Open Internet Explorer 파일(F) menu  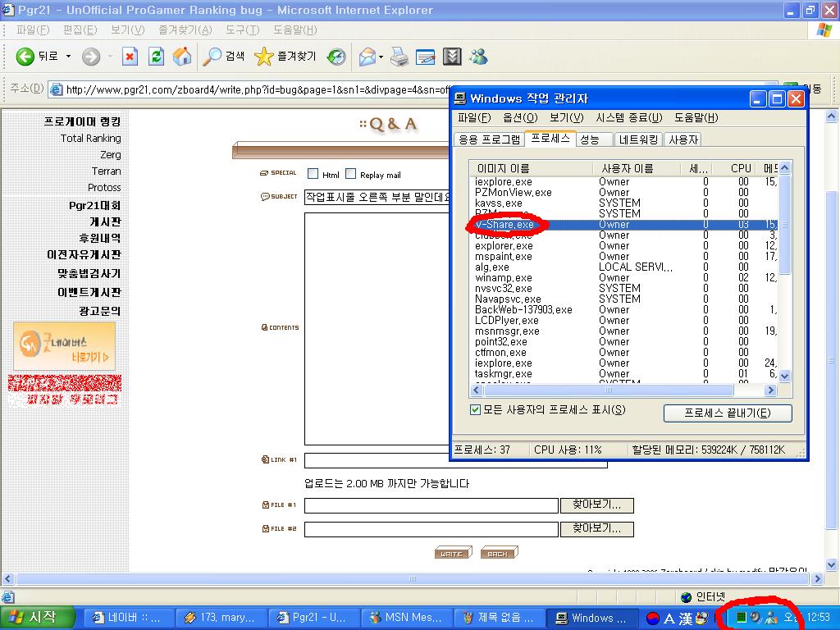coord(33,30)
